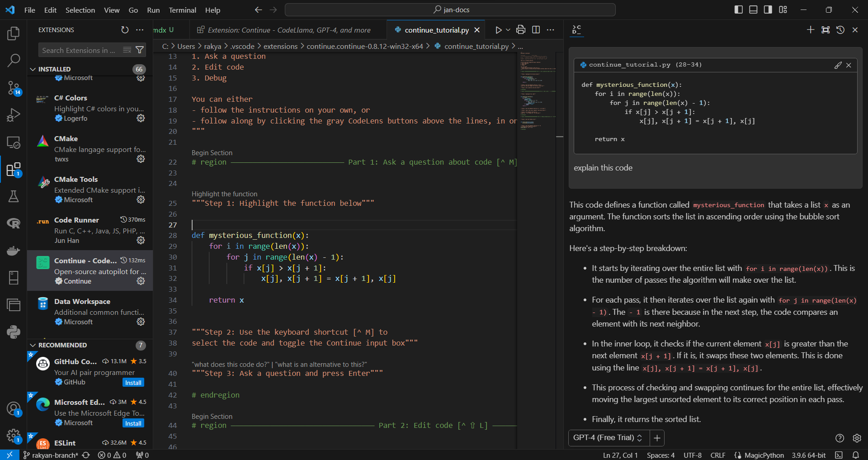This screenshot has height=460, width=868.
Task: Collapse the RECOMMENDED extensions section
Action: pos(33,345)
